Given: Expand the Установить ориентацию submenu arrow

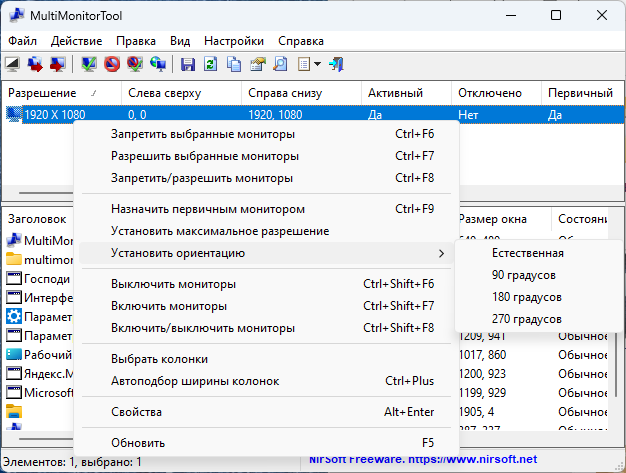Looking at the screenshot, I should (x=441, y=253).
